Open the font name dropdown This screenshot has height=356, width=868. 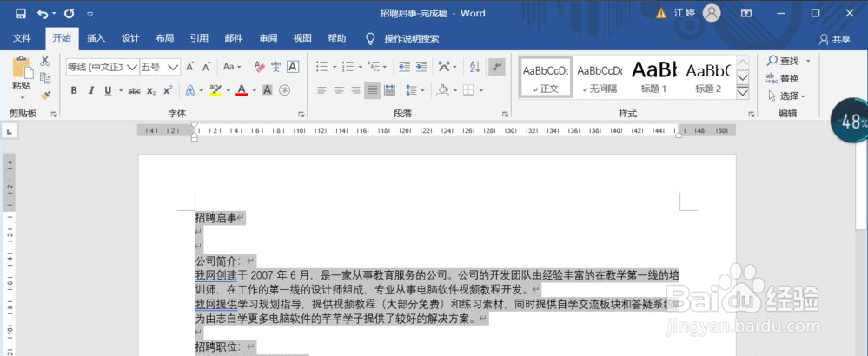(x=132, y=68)
